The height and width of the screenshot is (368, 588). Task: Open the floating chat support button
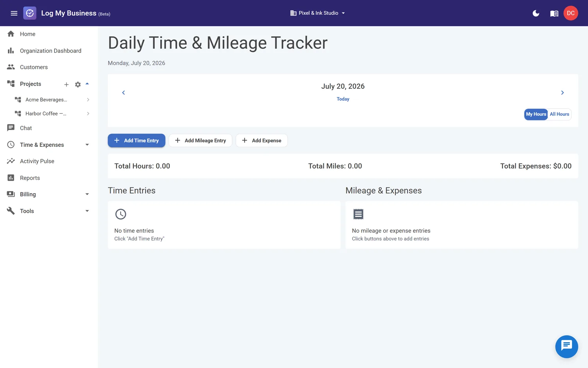click(566, 346)
